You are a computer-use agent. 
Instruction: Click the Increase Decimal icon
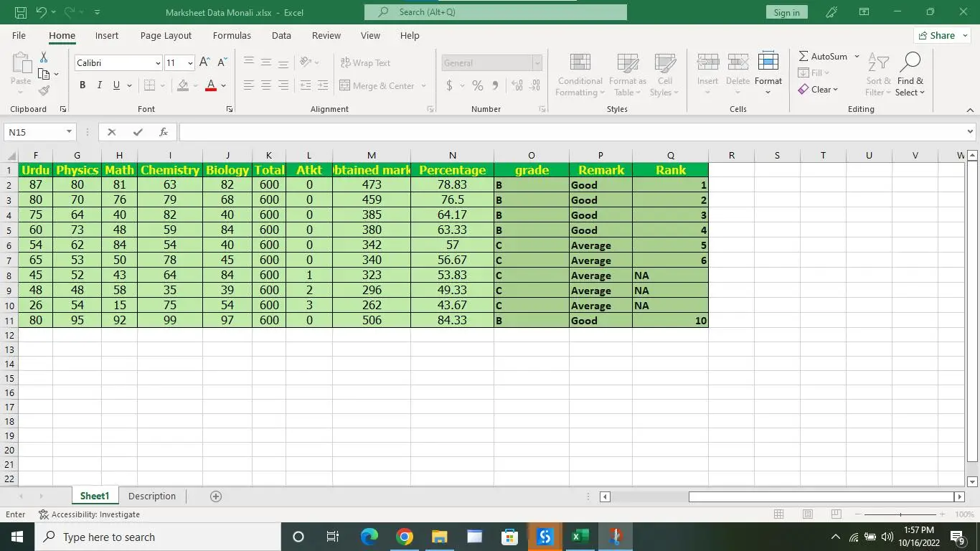coord(517,85)
